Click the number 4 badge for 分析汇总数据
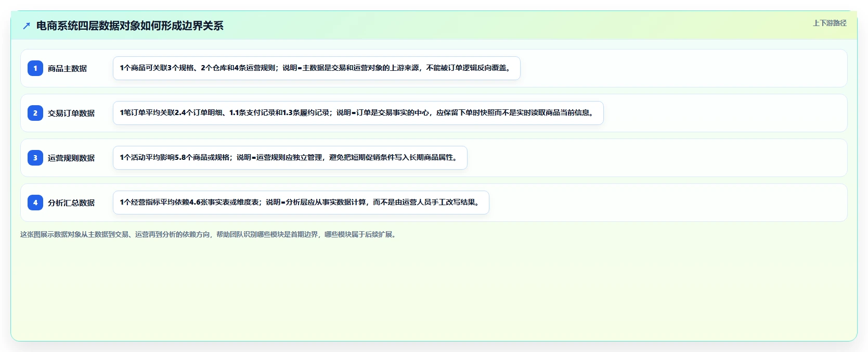 click(x=35, y=203)
